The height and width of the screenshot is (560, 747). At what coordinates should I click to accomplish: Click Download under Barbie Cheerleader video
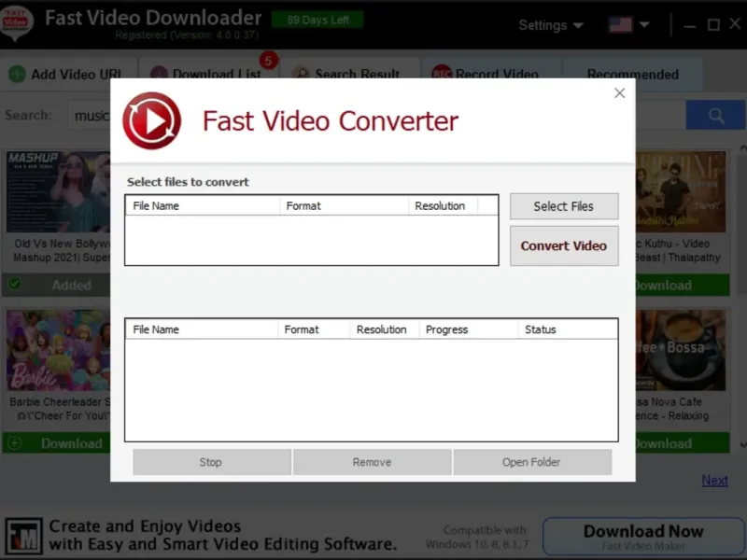56,443
